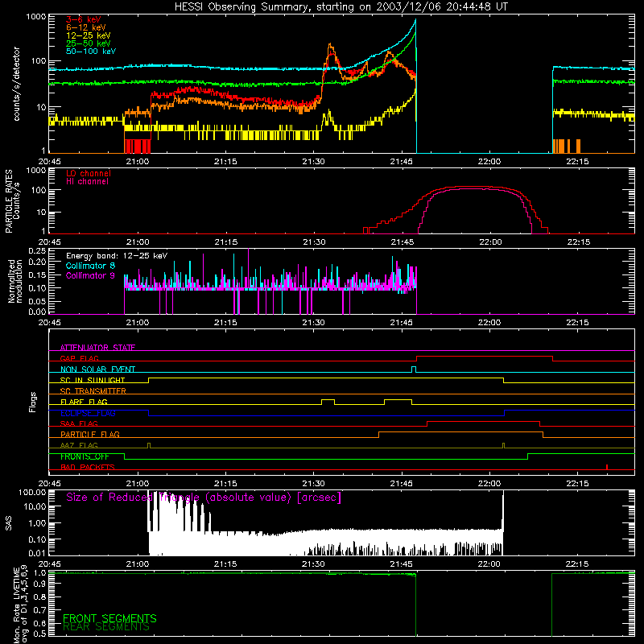Click the raised GAP_FLAG segment

coord(485,357)
